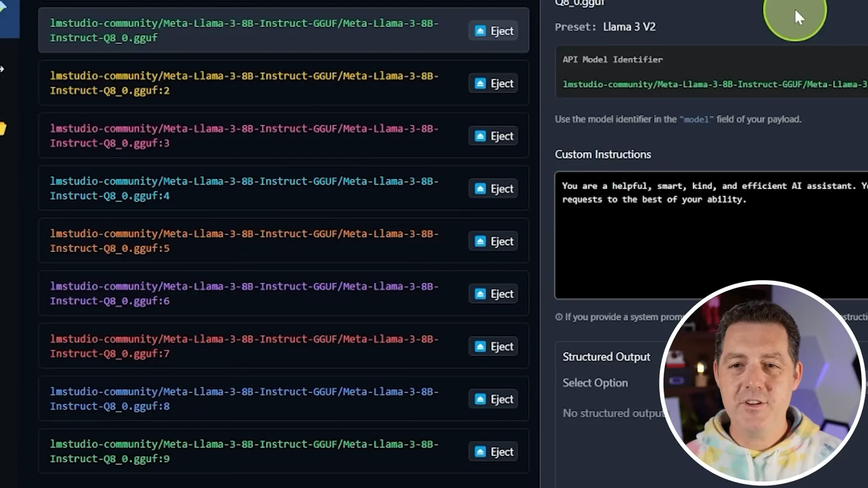Click the Select Option label
This screenshot has height=488, width=868.
pyautogui.click(x=595, y=383)
